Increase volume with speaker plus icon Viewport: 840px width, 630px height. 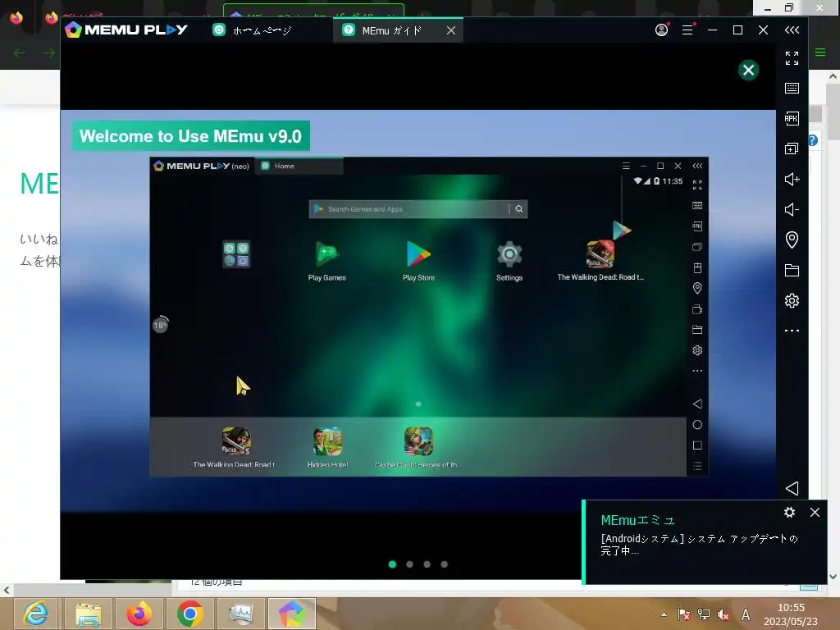(792, 179)
